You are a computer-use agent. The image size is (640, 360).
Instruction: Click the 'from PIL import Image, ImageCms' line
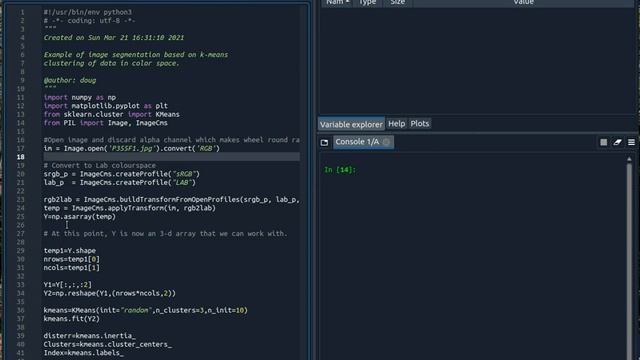click(x=106, y=123)
